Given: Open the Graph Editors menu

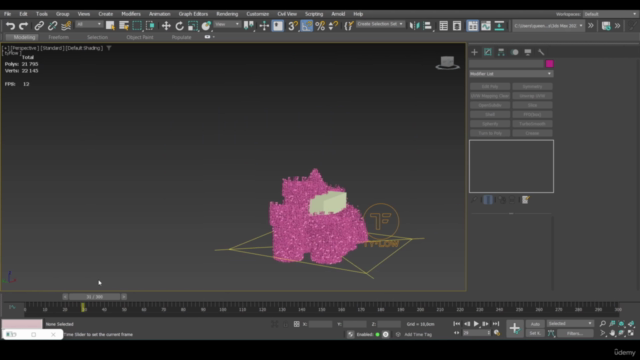Looking at the screenshot, I should [193, 14].
